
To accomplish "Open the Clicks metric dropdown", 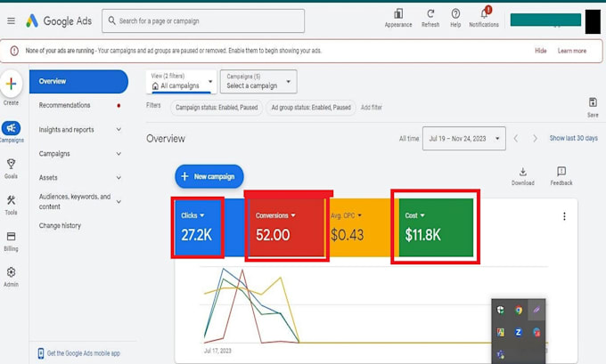I will (x=192, y=215).
